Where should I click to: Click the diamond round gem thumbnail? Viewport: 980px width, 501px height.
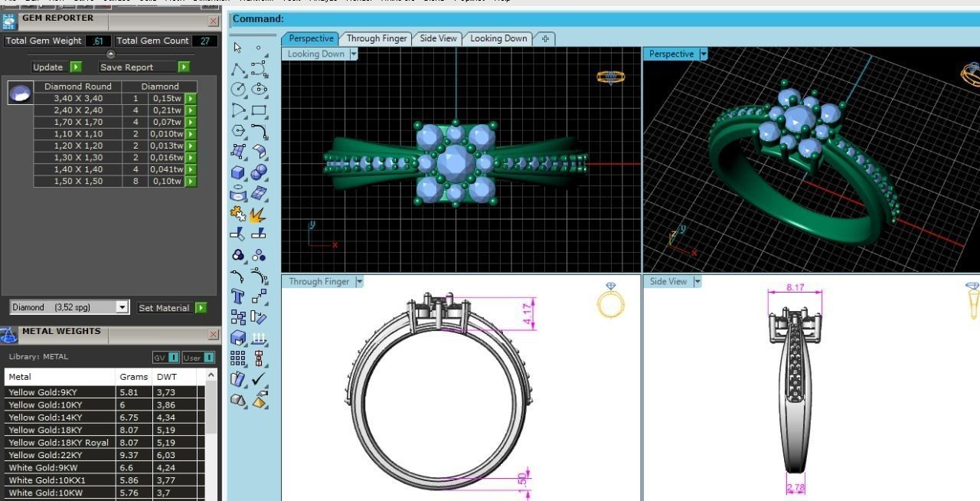click(x=20, y=93)
